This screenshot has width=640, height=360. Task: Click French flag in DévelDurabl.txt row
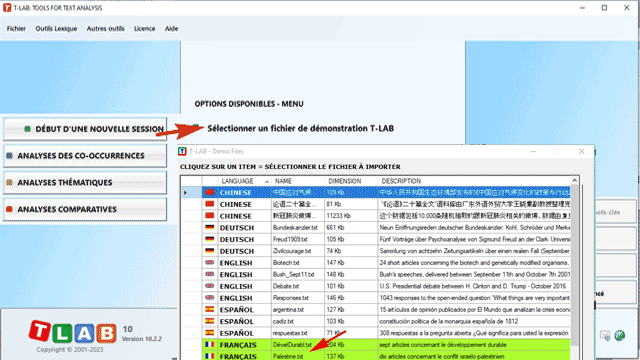(210, 344)
